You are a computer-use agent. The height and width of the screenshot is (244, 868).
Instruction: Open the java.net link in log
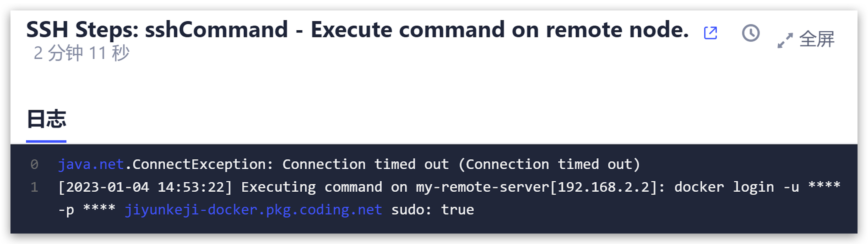pyautogui.click(x=91, y=165)
